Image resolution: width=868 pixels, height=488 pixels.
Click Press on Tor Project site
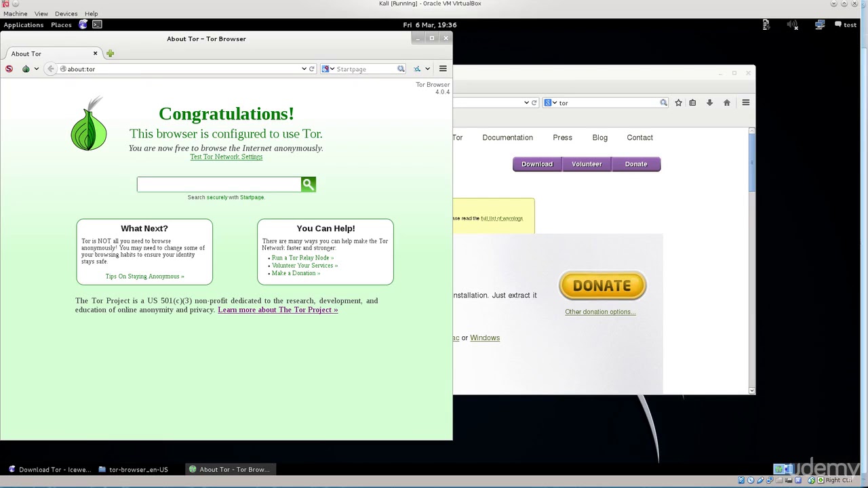(562, 138)
